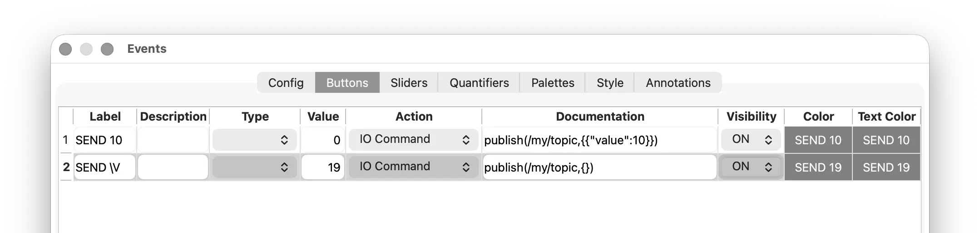Viewport: 980px width, 233px height.
Task: Expand IO Command action dropdown in row 1
Action: tap(413, 140)
